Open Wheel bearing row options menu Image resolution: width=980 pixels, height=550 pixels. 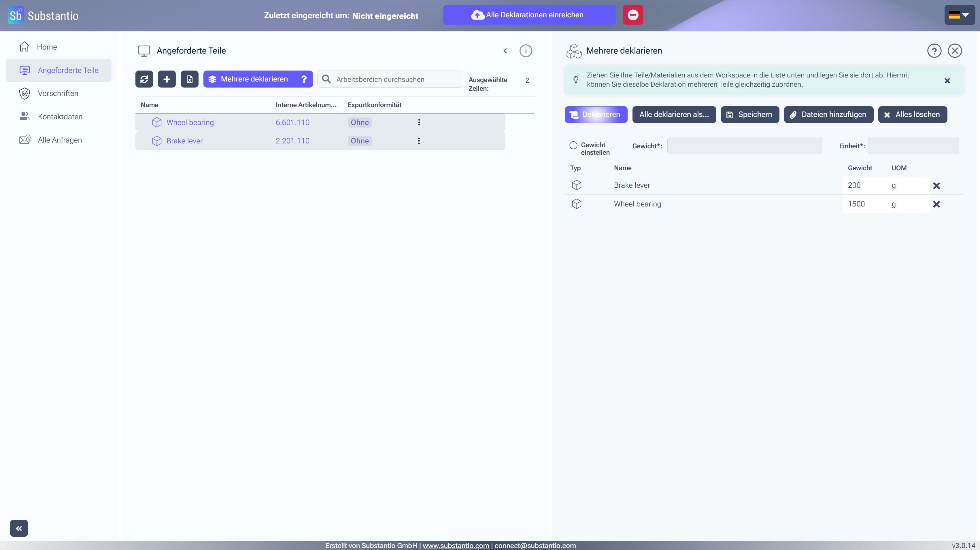click(x=419, y=122)
